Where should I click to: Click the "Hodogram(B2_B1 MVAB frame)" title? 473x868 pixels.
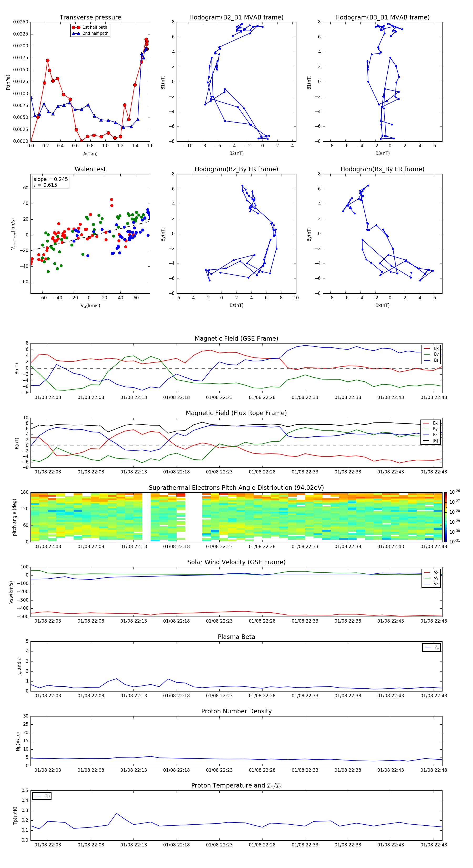pos(236,18)
